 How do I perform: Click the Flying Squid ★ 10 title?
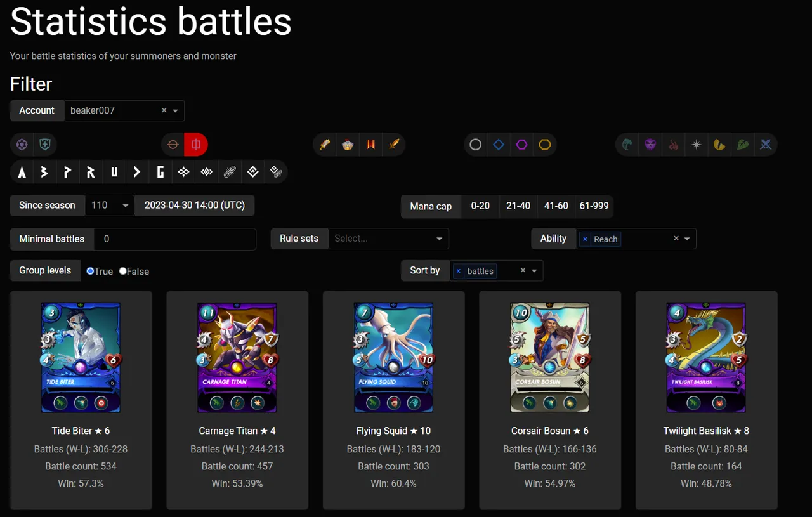pos(393,431)
